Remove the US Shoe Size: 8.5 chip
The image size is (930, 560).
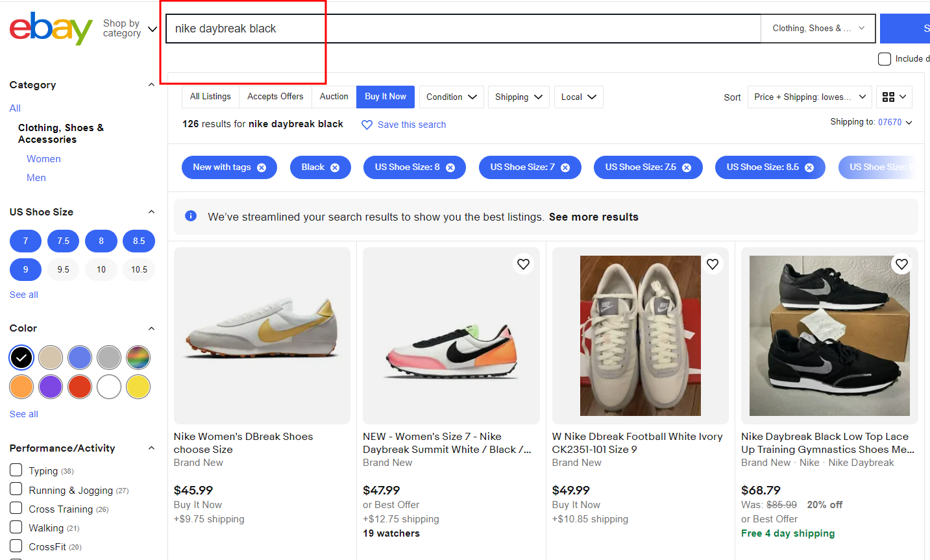click(809, 167)
